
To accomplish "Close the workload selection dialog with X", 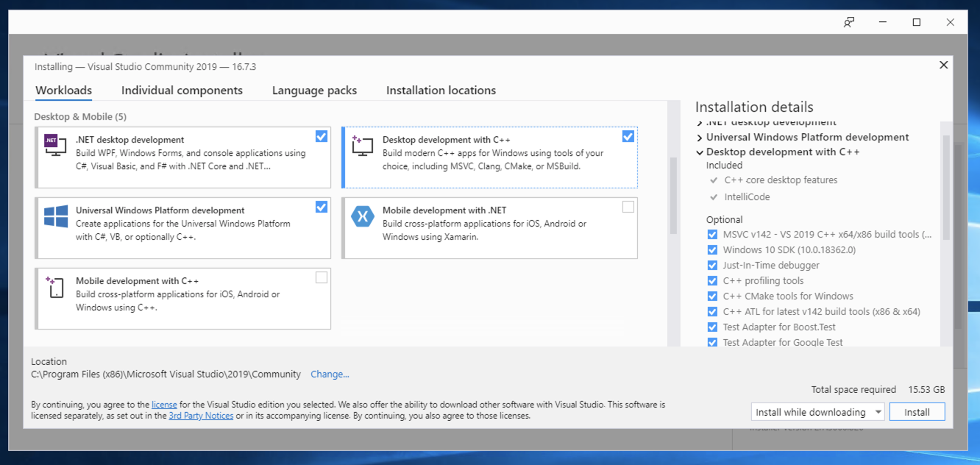I will coord(944,65).
